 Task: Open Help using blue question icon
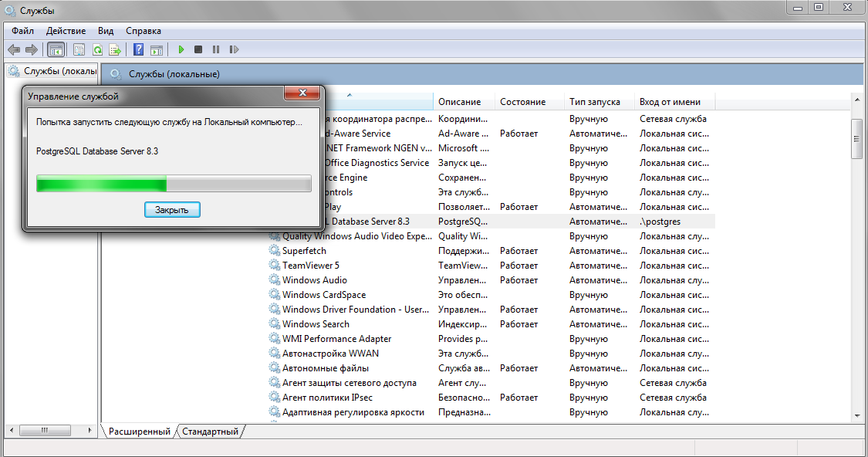(x=138, y=49)
